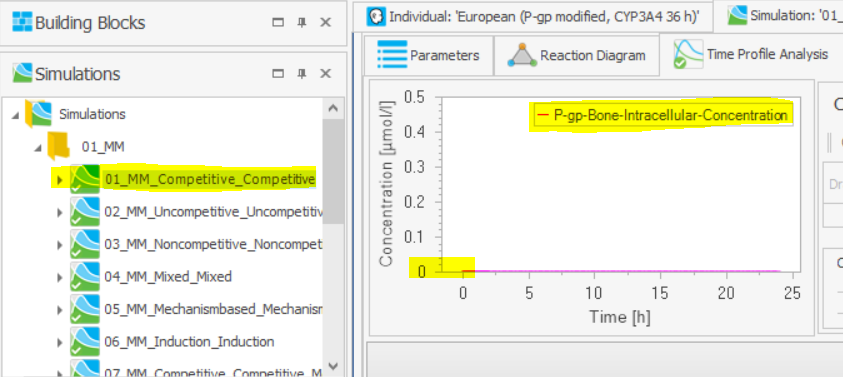Screen dimensions: 843x377
Task: Click the red legend line marker
Action: (x=543, y=115)
